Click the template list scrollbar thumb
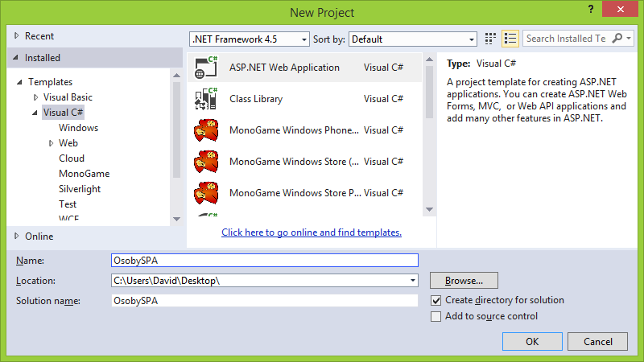This screenshot has width=644, height=362. [430, 93]
